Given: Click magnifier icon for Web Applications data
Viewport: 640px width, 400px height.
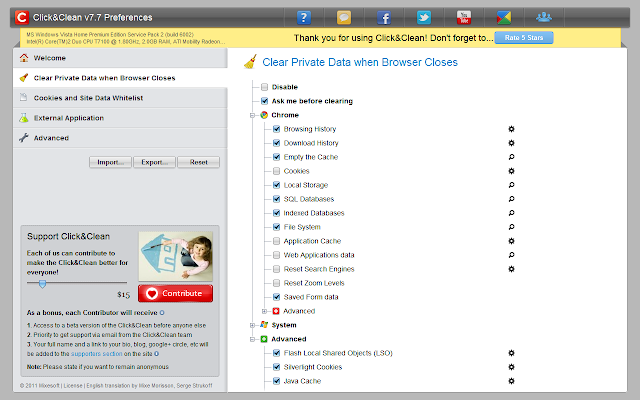Looking at the screenshot, I should click(511, 255).
